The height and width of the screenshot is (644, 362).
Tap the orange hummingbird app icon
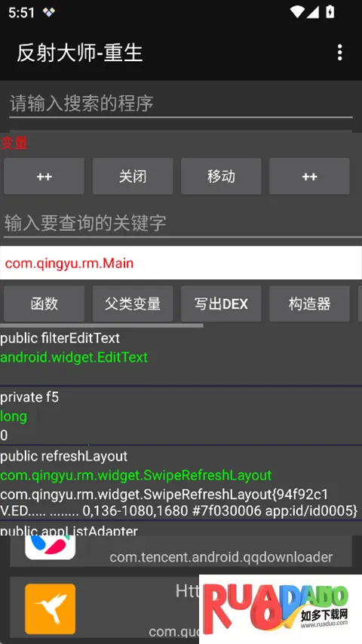pos(50,609)
